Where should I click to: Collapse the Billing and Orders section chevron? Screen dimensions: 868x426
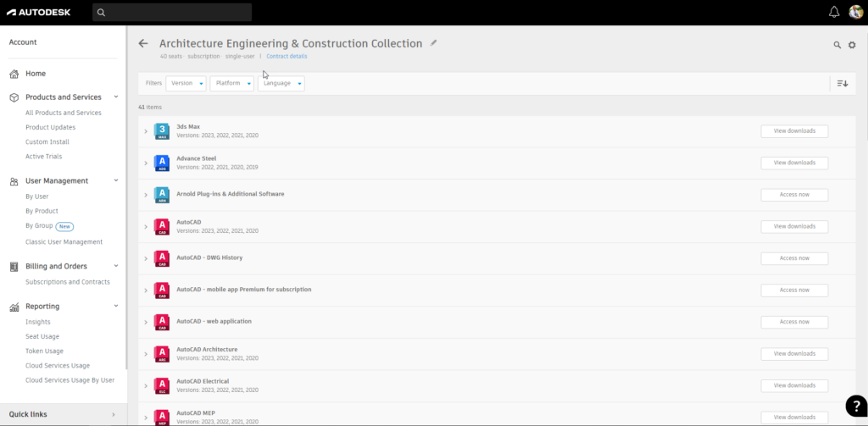(115, 266)
